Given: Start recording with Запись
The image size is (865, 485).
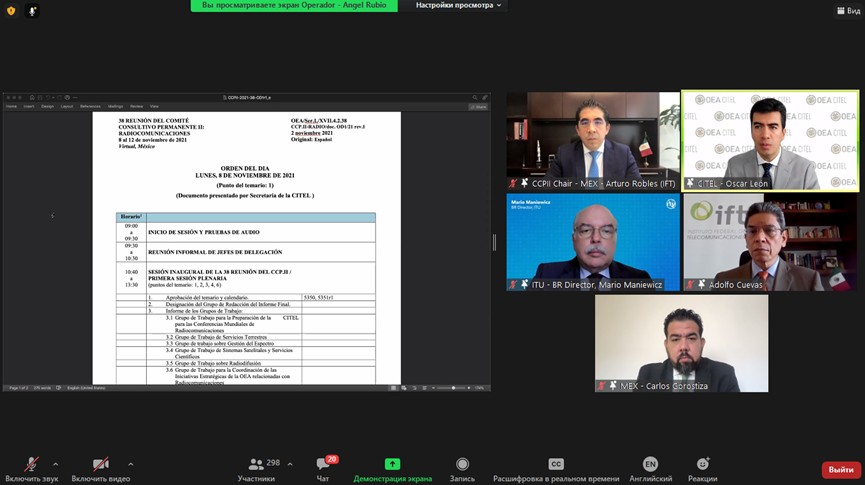Looking at the screenshot, I should point(462,470).
